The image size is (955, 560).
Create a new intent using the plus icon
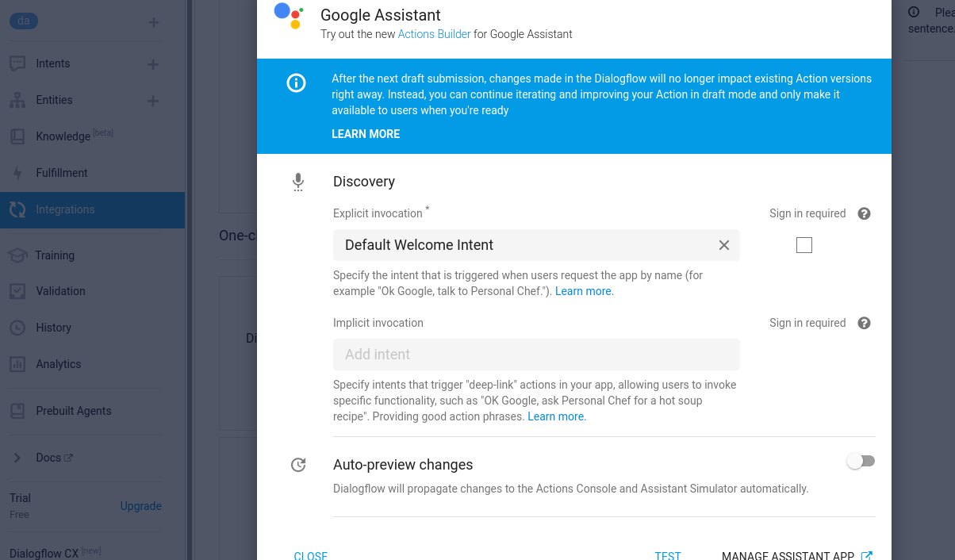152,63
